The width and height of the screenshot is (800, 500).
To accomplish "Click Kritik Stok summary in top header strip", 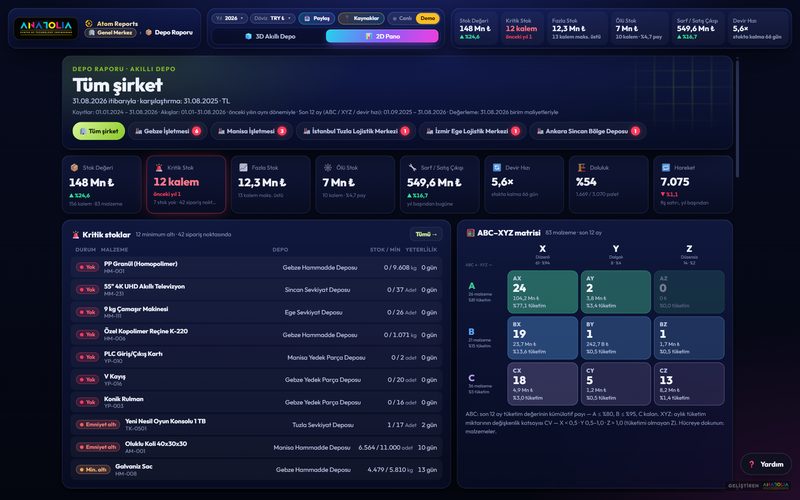I will [521, 29].
